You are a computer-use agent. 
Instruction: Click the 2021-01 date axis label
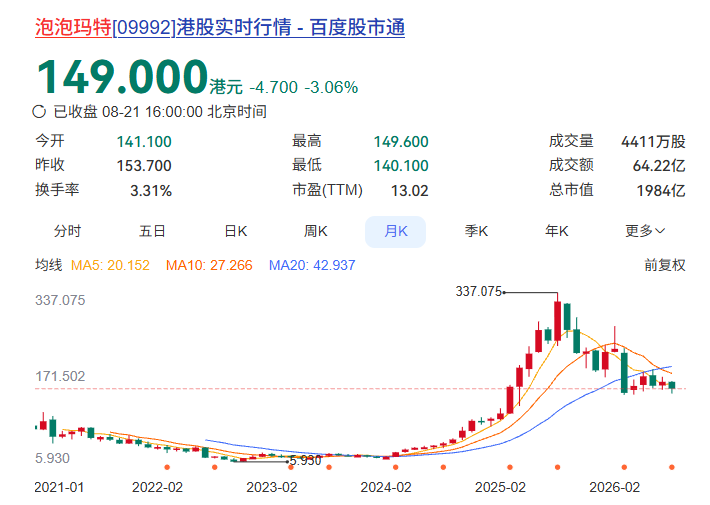coord(59,487)
